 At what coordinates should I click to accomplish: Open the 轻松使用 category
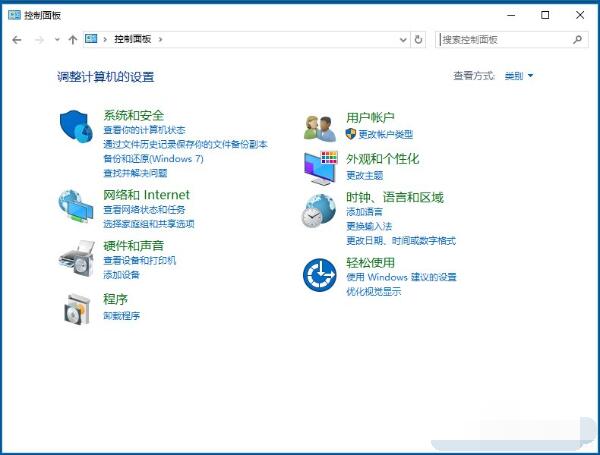(370, 263)
